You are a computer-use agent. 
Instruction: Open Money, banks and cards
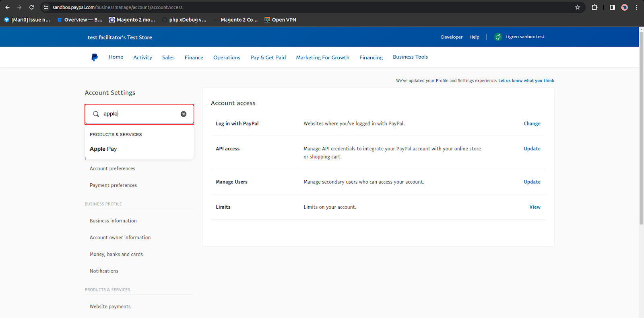pos(116,254)
